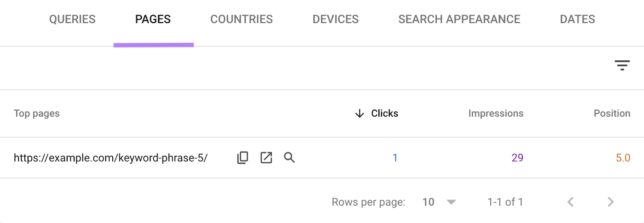Open the table filter icon

click(622, 65)
